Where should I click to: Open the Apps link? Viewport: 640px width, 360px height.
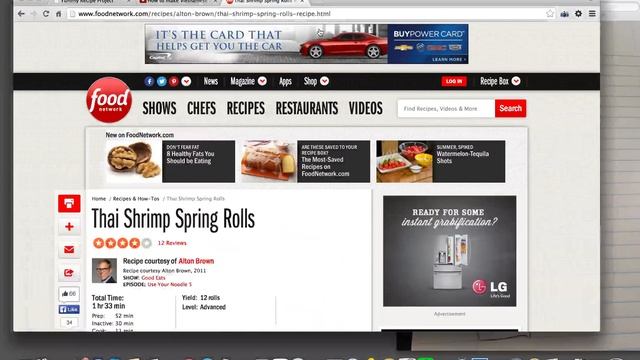[x=285, y=81]
